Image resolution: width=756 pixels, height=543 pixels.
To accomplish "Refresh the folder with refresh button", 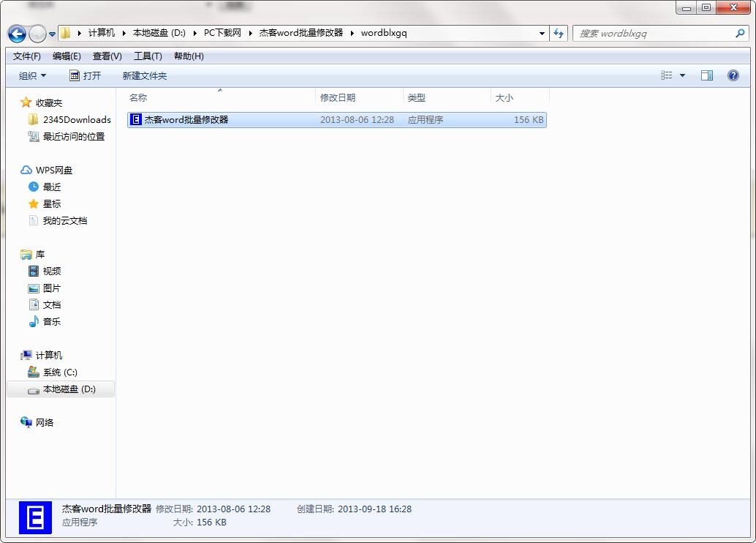I will pos(559,34).
